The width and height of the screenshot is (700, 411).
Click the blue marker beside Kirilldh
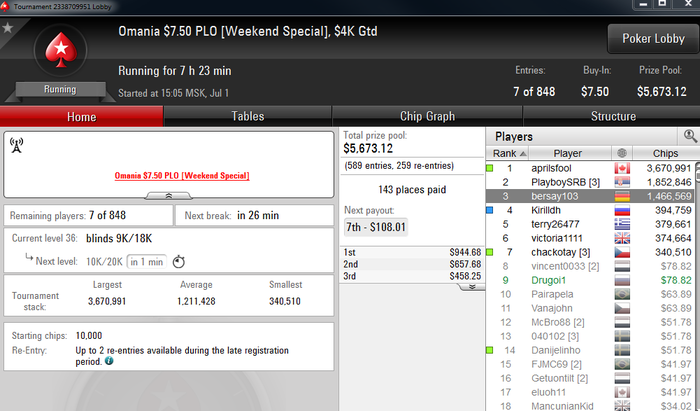click(x=490, y=210)
